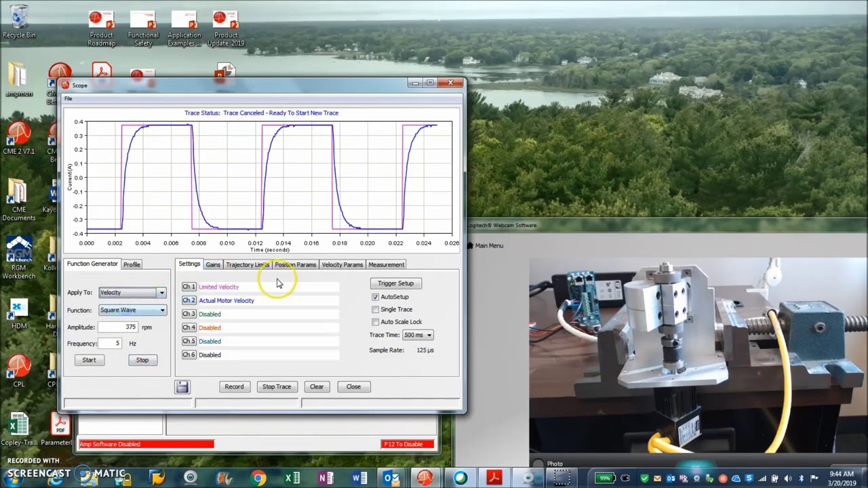Open Outlook from the taskbar
This screenshot has width=868, height=488.
(392, 479)
